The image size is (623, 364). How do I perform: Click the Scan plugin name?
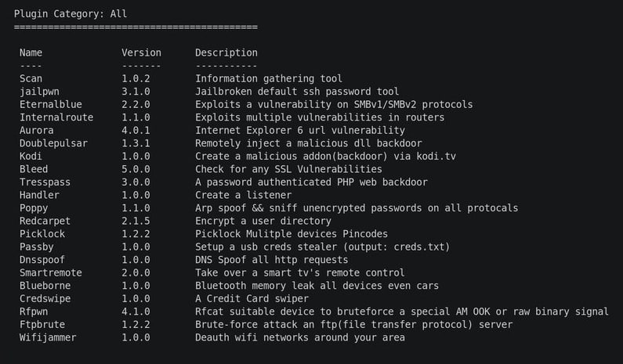pyautogui.click(x=31, y=79)
